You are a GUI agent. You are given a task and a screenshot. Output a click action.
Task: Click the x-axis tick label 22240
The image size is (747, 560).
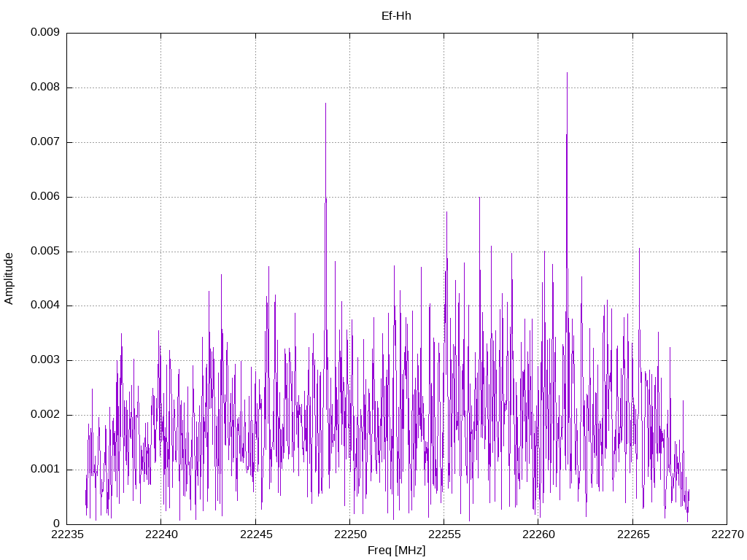[161, 534]
